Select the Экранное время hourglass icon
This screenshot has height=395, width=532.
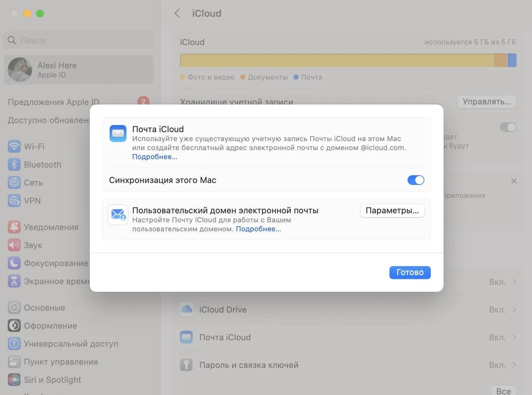14,281
